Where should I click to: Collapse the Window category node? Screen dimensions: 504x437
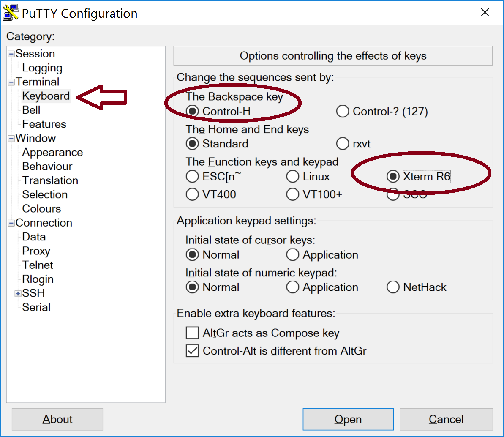(11, 139)
